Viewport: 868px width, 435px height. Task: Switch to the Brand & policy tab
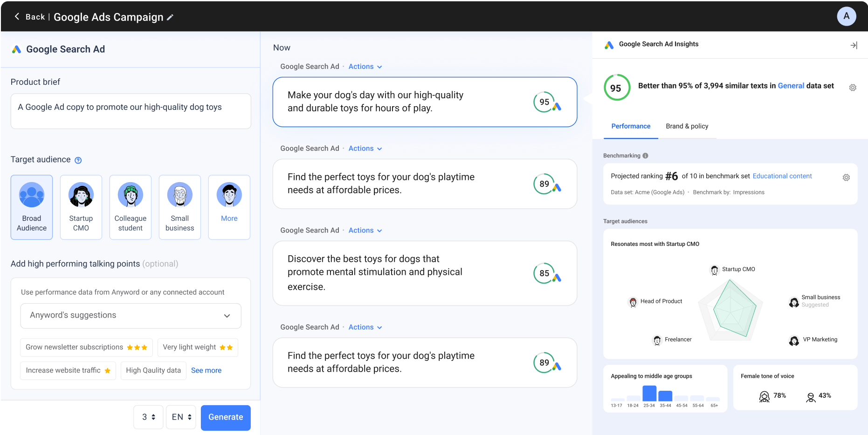[687, 126]
